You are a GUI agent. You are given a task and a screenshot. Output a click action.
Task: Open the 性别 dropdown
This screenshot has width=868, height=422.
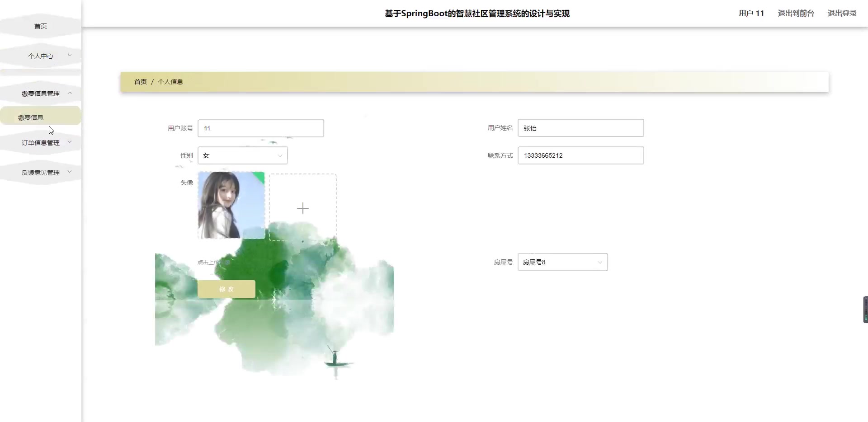click(243, 155)
